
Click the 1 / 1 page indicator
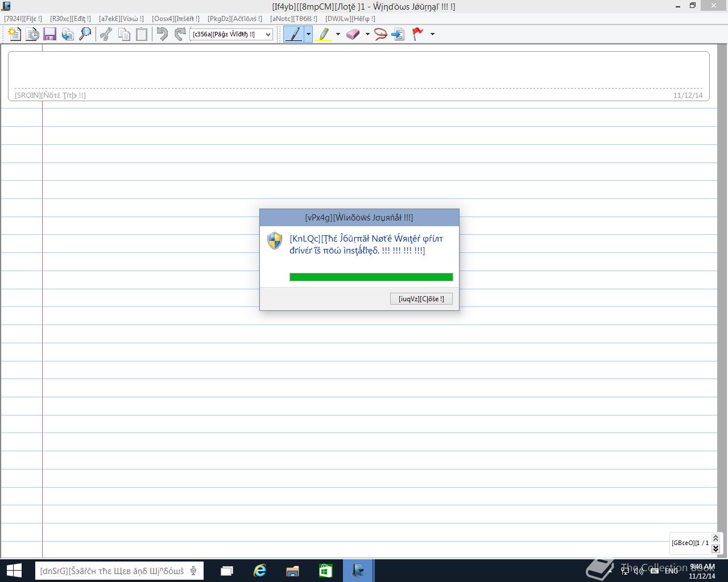pos(690,543)
